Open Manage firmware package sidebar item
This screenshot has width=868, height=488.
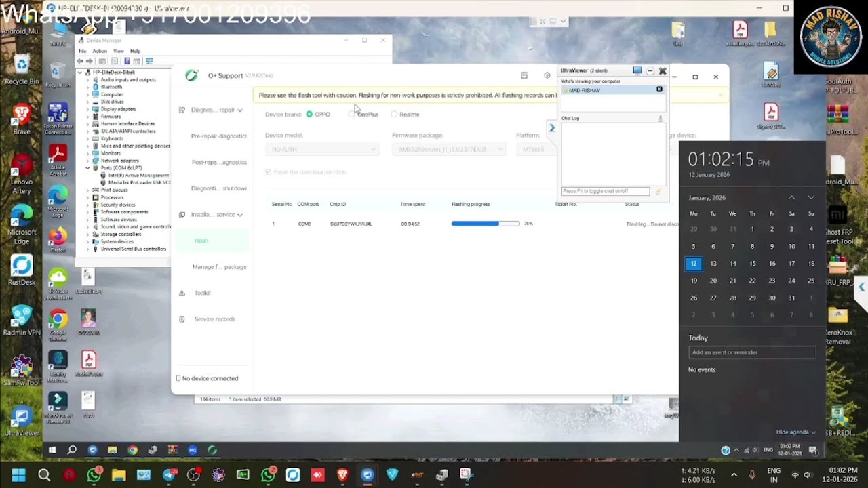tap(219, 267)
